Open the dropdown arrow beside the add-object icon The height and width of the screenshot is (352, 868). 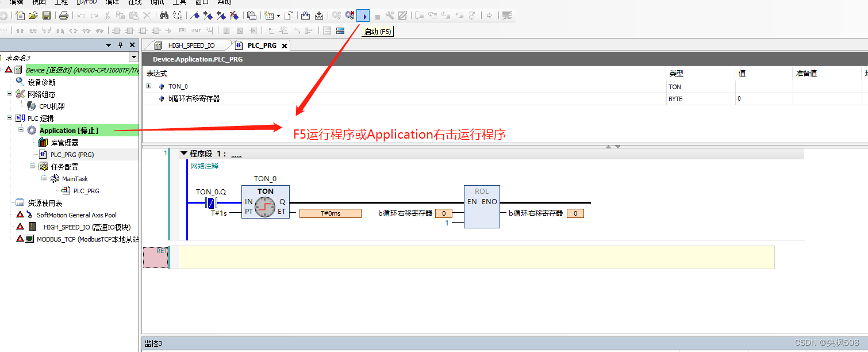coord(279,16)
